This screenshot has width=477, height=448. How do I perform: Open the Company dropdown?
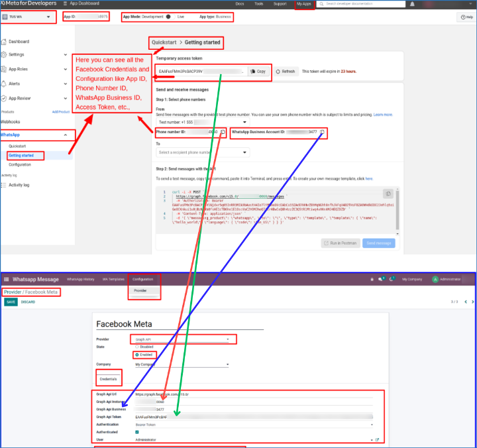(x=182, y=364)
